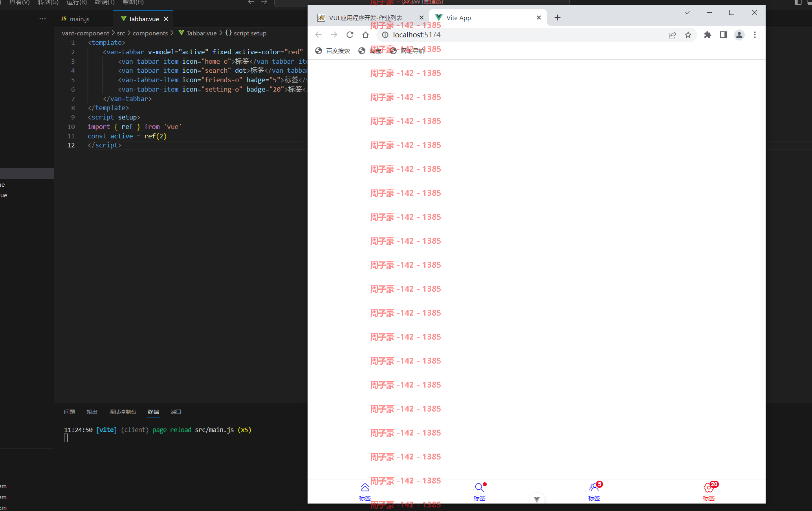
Task: Open the 百度搜索 bookmark
Action: [x=332, y=51]
